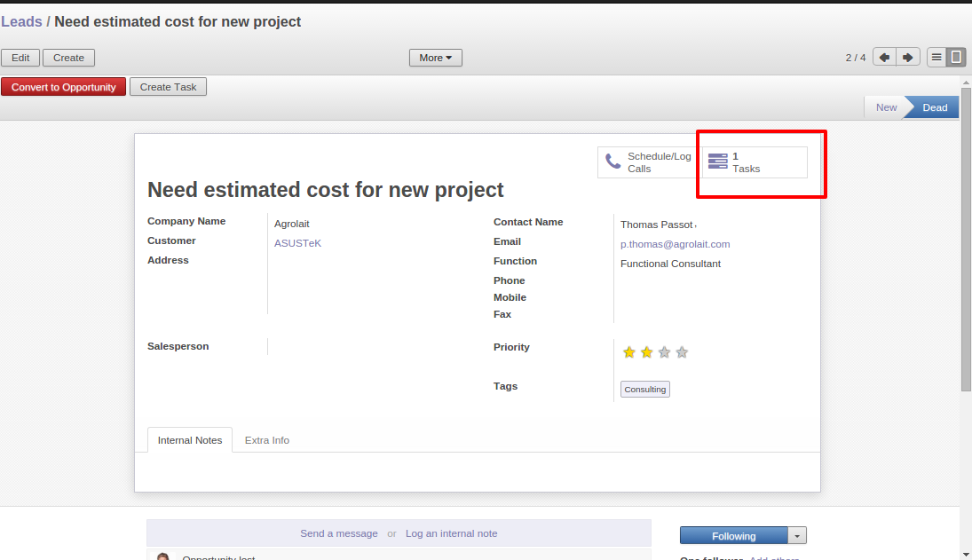Viewport: 972px width, 560px height.
Task: Open the 1 Tasks stat button
Action: (755, 162)
